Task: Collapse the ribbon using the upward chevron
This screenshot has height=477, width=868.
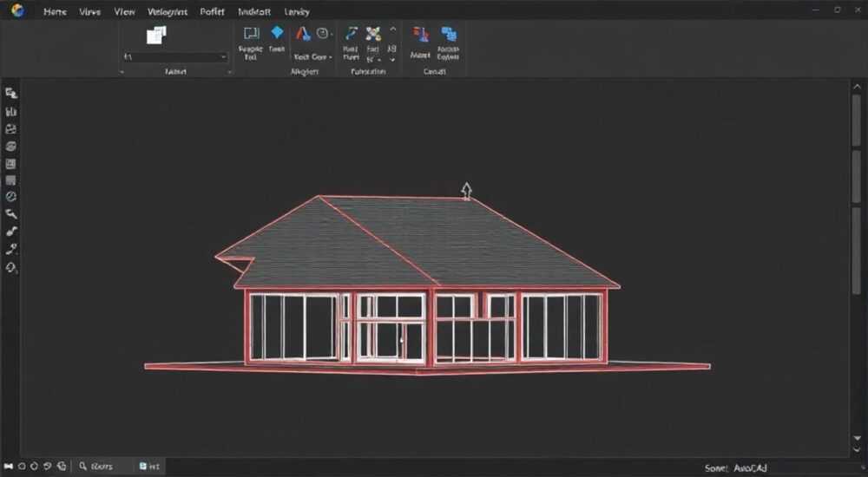Action: tap(392, 29)
